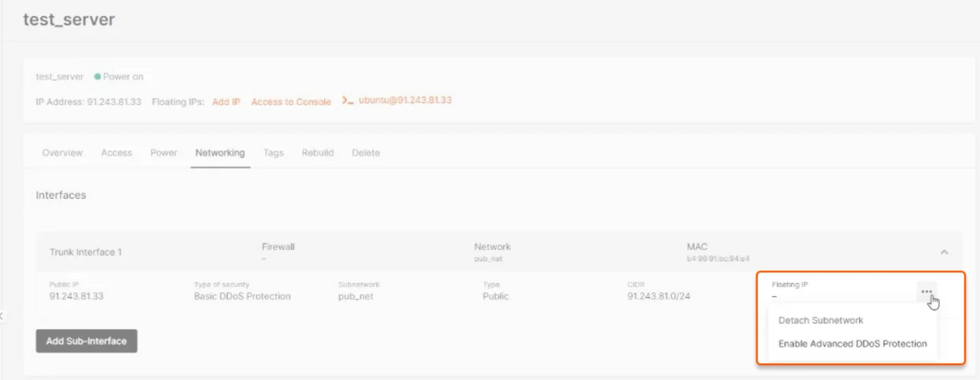Click the Add Sub-Interface button
Image resolution: width=980 pixels, height=380 pixels.
(x=87, y=341)
